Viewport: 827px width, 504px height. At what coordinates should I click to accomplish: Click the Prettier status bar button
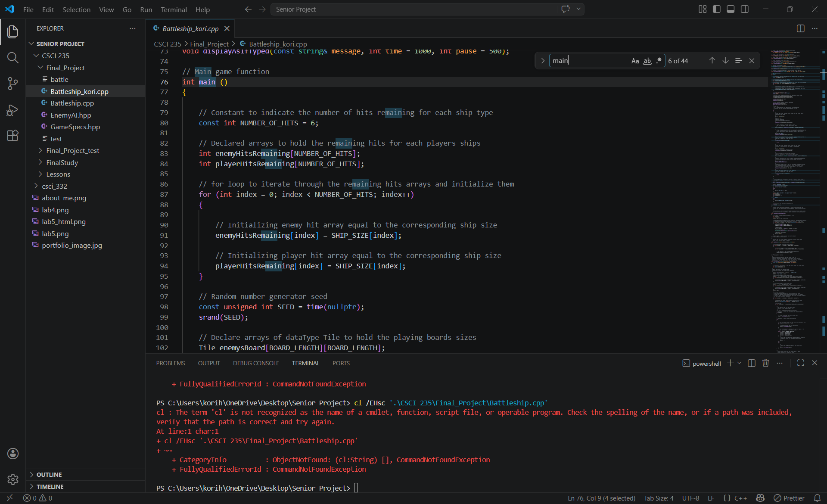pyautogui.click(x=789, y=498)
